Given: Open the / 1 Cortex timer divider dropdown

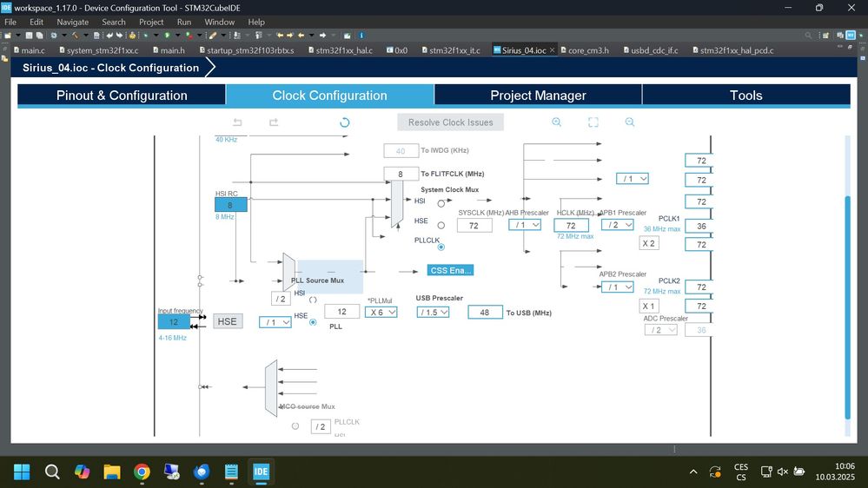Looking at the screenshot, I should (x=633, y=179).
